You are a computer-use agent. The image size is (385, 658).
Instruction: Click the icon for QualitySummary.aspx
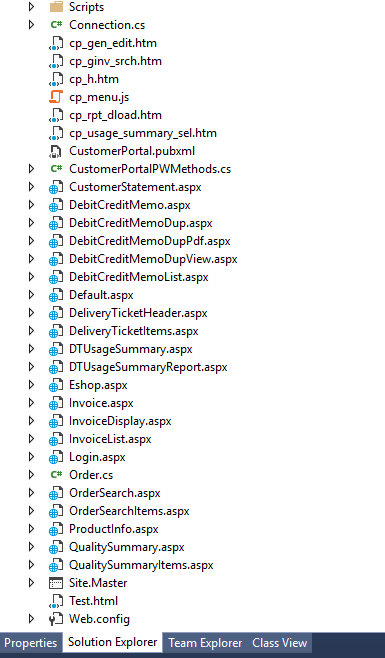tap(56, 548)
